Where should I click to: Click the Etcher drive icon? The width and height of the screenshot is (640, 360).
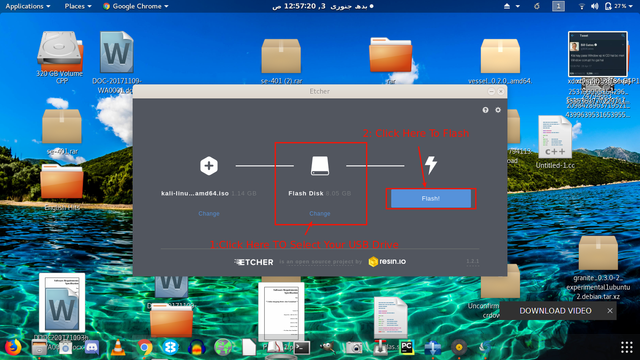pyautogui.click(x=320, y=166)
